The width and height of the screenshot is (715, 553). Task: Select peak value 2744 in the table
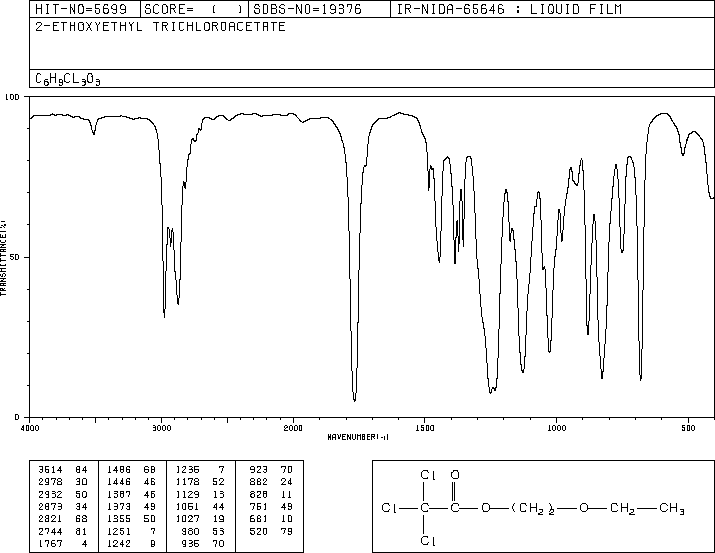point(50,531)
